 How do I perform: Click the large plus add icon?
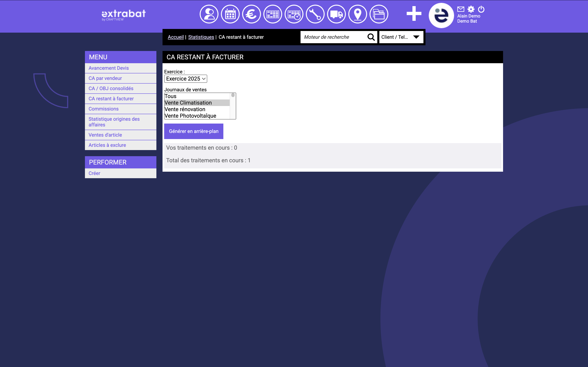coord(414,14)
